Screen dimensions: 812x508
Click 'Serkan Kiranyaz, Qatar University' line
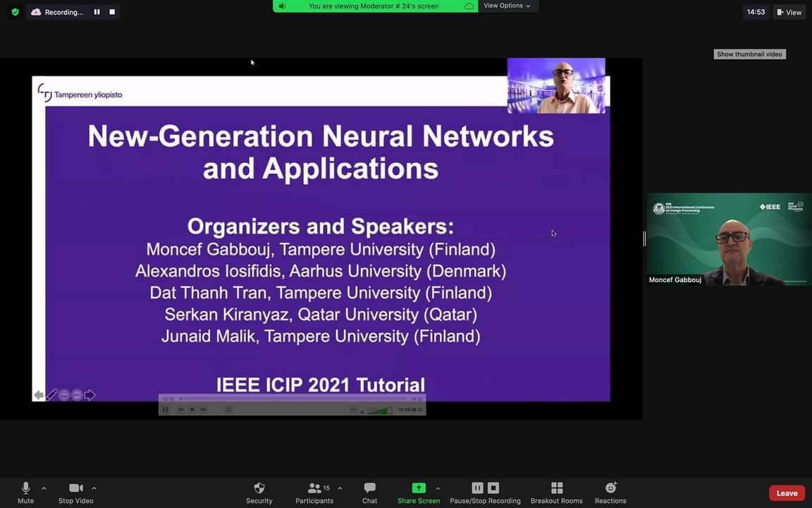pyautogui.click(x=321, y=314)
